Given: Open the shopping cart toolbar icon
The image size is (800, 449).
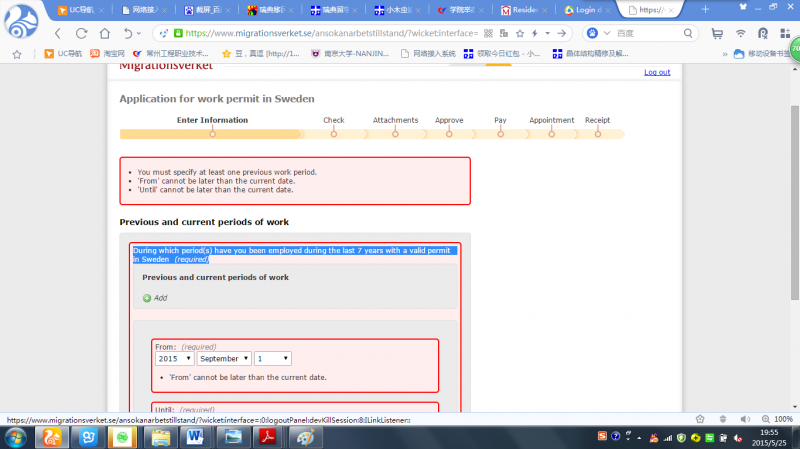Looking at the screenshot, I should 717,34.
